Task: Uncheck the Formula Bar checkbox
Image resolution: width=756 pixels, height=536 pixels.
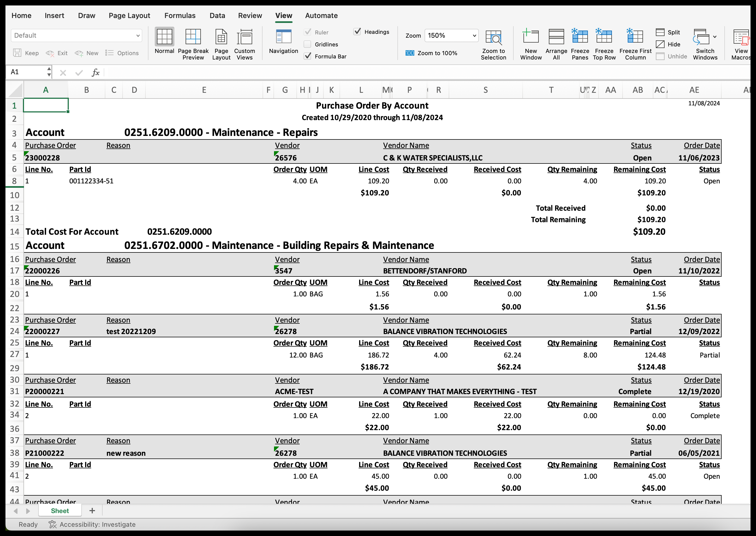Action: coord(308,56)
